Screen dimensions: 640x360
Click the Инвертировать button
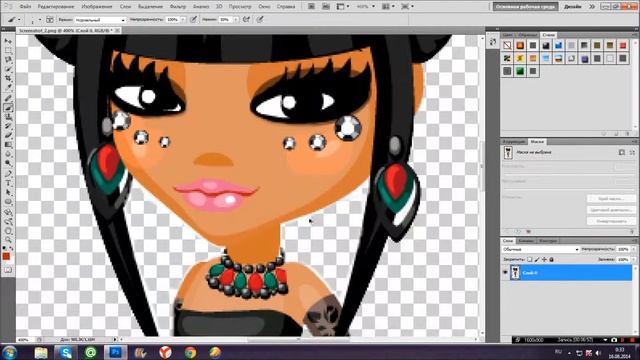click(611, 221)
